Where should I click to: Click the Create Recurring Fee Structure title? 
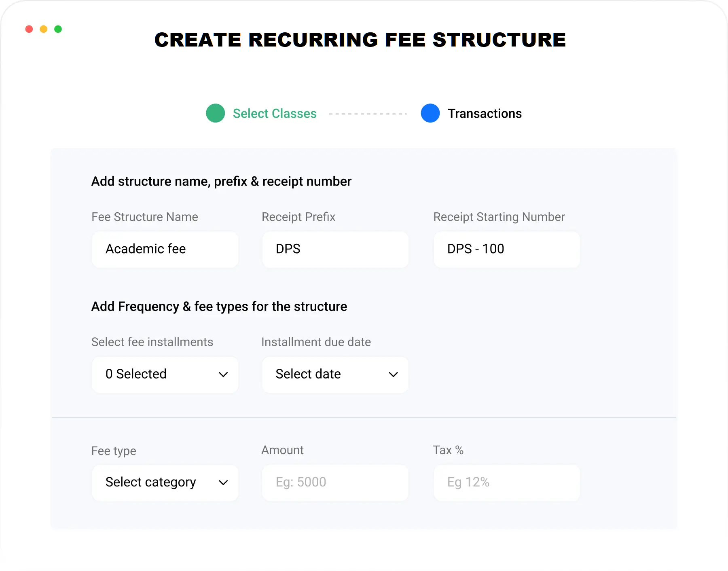(x=360, y=40)
